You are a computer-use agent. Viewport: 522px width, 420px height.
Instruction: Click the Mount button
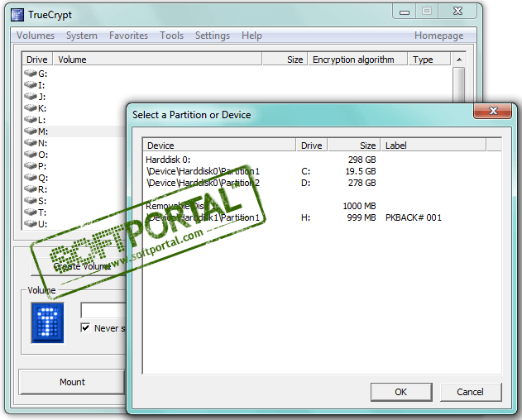click(72, 382)
